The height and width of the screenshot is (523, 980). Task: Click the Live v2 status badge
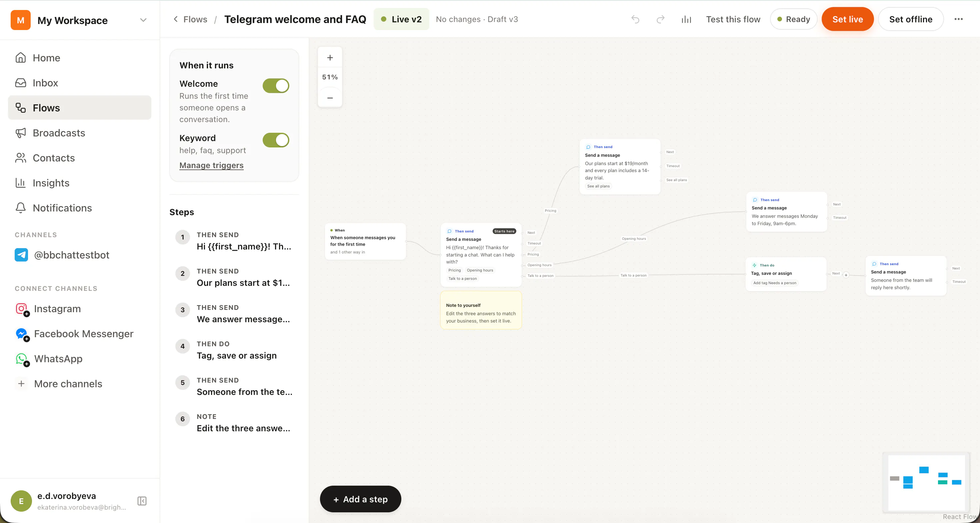click(x=401, y=19)
